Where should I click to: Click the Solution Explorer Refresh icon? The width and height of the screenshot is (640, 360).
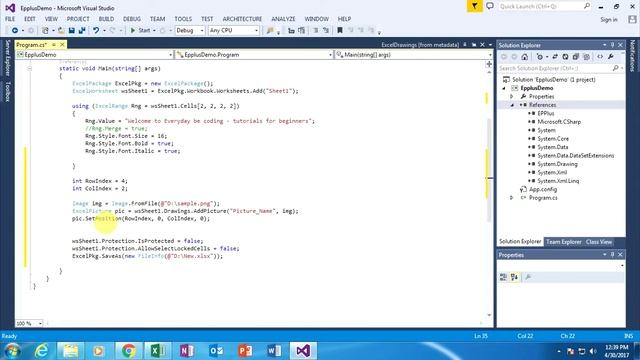[x=565, y=57]
